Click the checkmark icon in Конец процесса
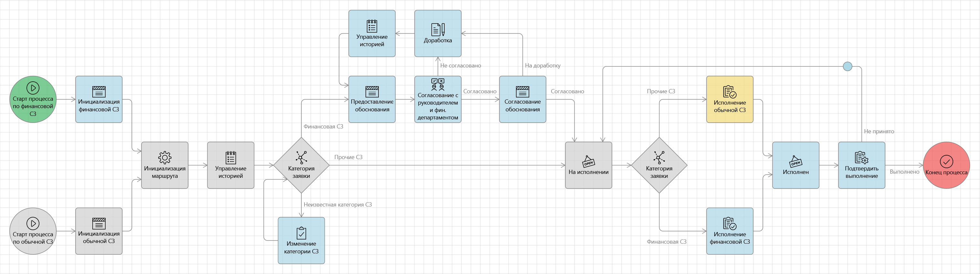This screenshot has width=980, height=274. (946, 161)
